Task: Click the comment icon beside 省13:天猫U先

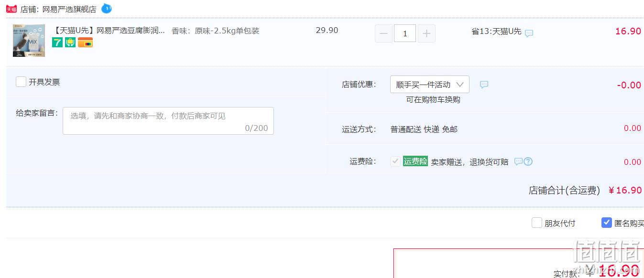Action: (529, 33)
